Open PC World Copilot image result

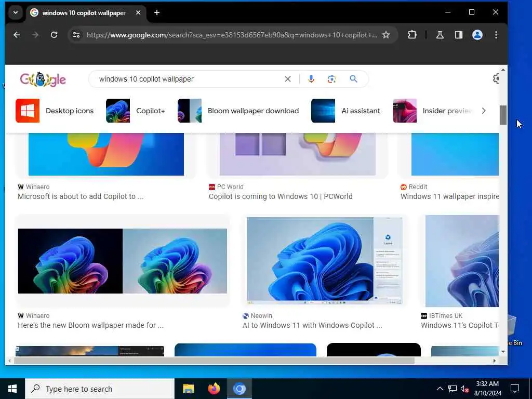pyautogui.click(x=298, y=154)
